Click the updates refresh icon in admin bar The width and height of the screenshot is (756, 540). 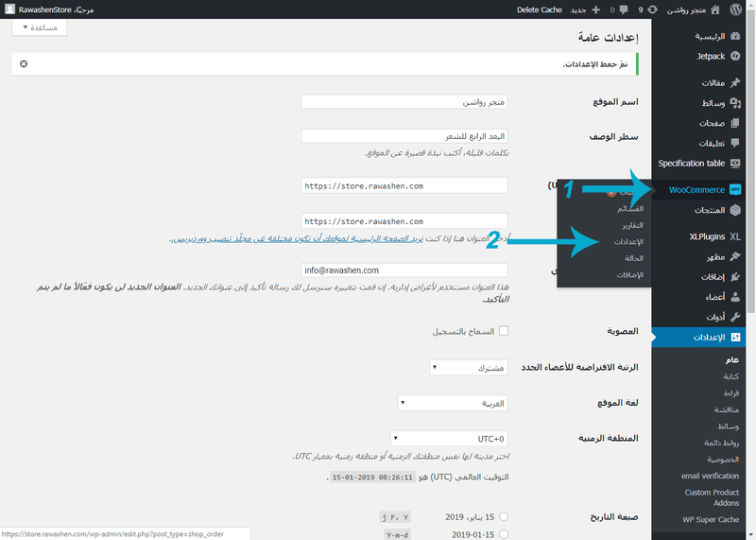coord(652,9)
